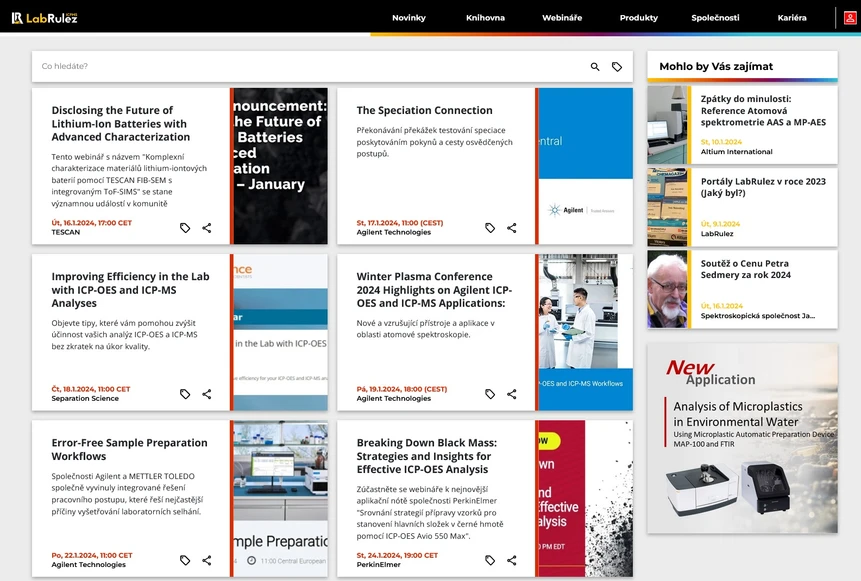Open lab instrument photo of Zpátky do minulosti
Viewport: 861px width, 581px height.
[x=667, y=125]
